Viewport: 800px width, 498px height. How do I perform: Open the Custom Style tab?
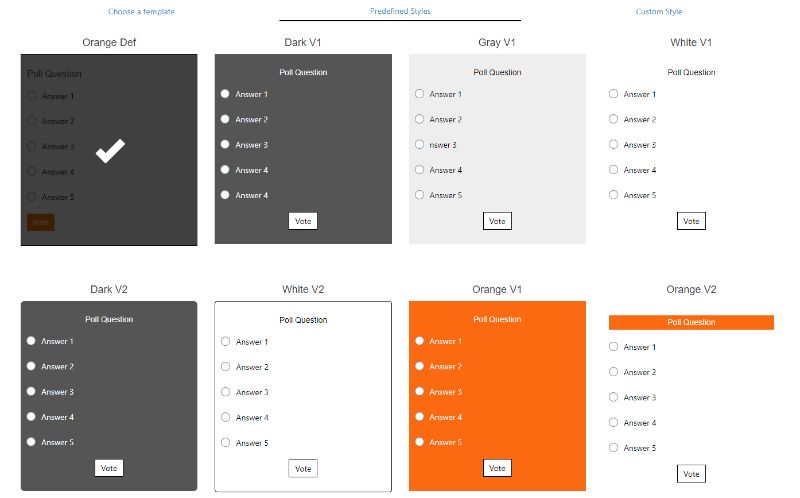click(659, 11)
